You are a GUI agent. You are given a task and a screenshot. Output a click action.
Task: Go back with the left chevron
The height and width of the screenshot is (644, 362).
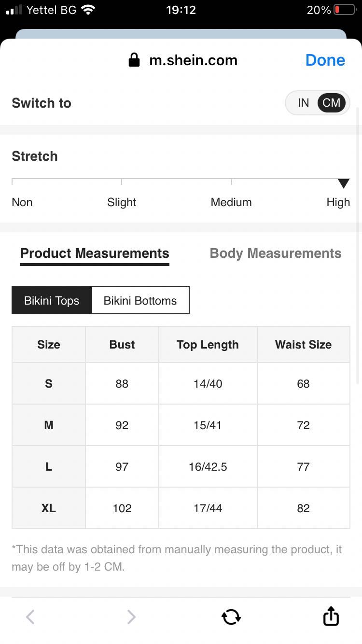coord(30,616)
